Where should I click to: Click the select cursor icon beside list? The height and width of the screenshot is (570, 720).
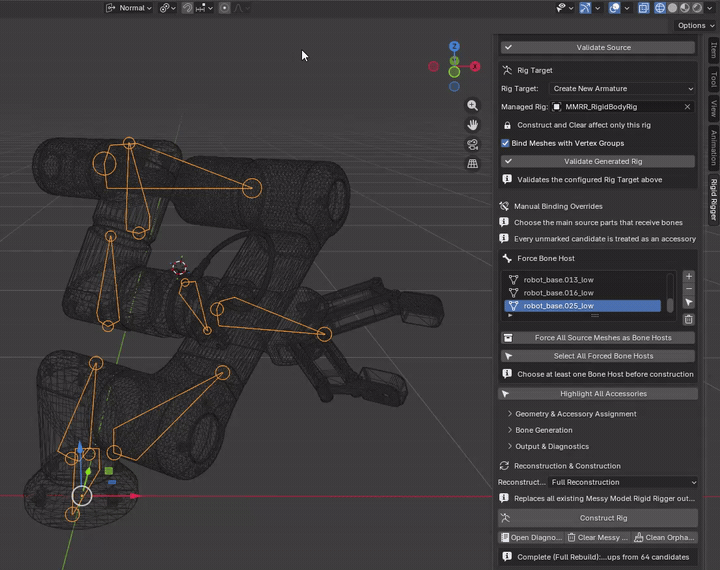[x=688, y=302]
